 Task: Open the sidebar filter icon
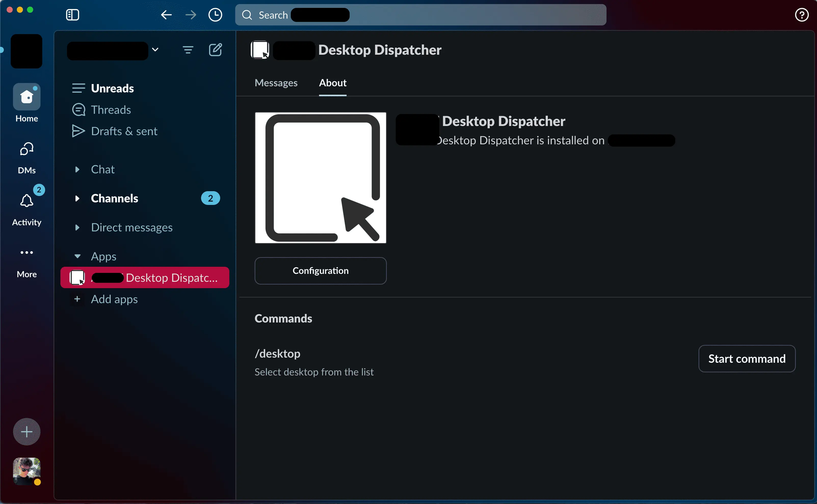(188, 50)
